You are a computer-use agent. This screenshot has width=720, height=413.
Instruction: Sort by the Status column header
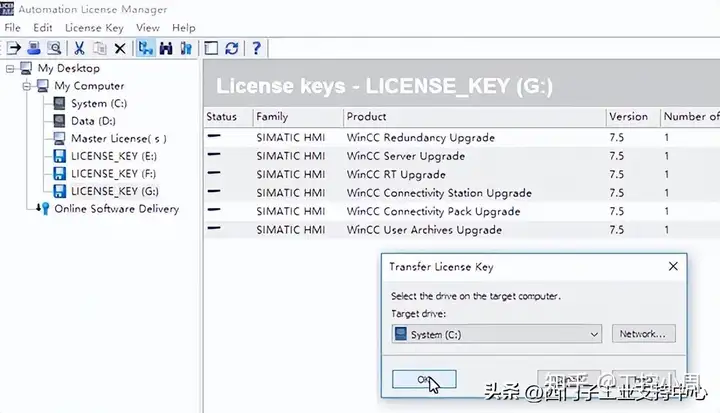pos(228,117)
